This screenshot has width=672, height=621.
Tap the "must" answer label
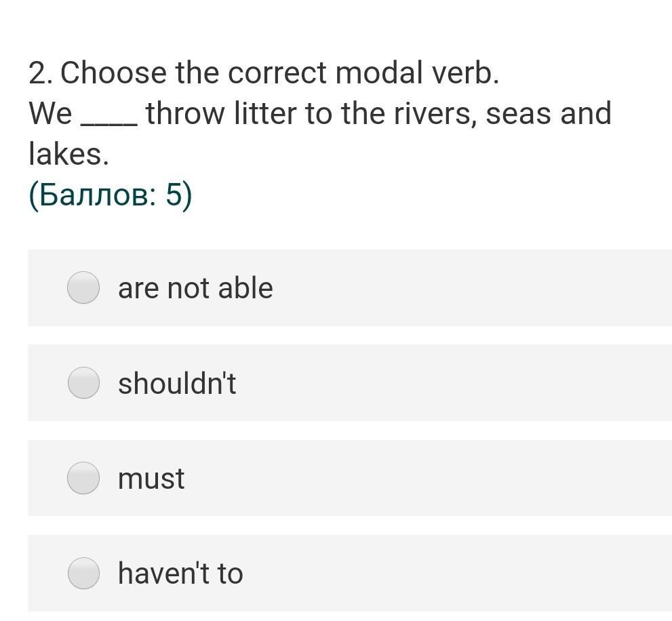[151, 479]
